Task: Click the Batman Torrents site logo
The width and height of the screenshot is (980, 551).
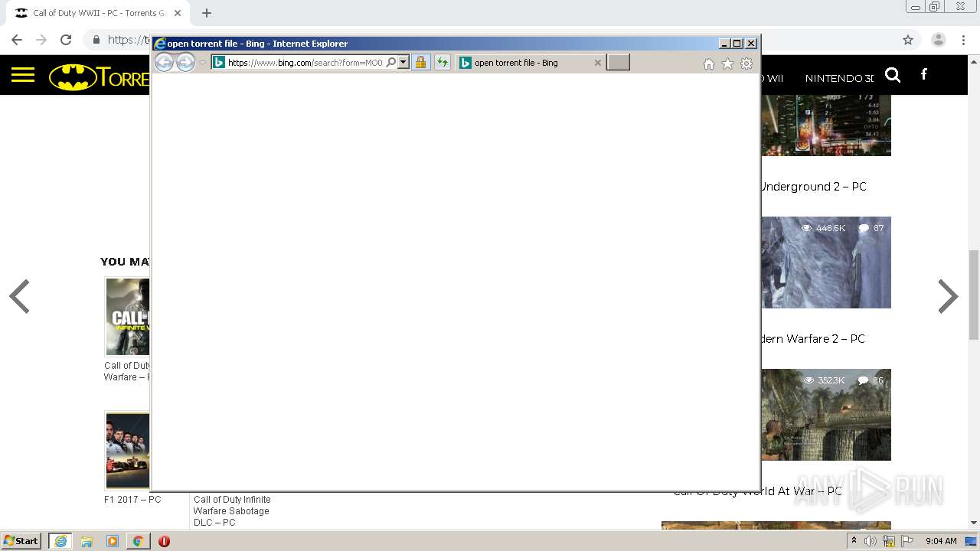Action: pyautogui.click(x=100, y=77)
